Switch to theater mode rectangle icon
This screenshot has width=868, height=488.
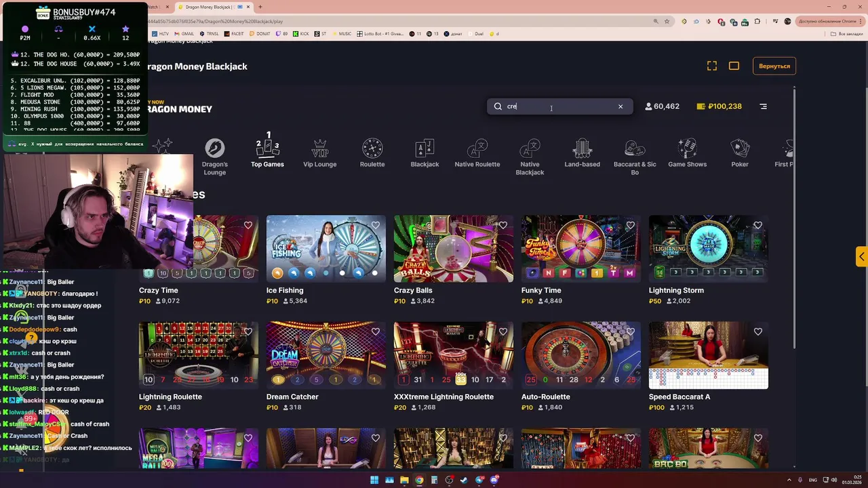point(734,66)
